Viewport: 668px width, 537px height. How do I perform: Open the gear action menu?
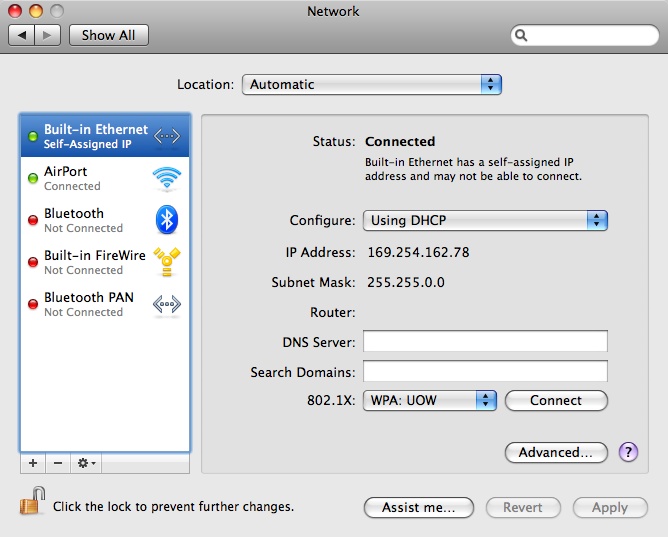pyautogui.click(x=86, y=463)
